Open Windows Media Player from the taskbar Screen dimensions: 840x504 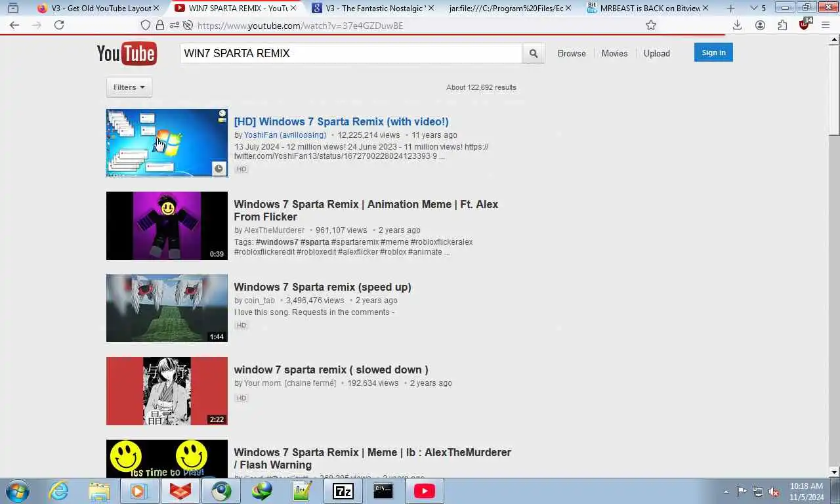pyautogui.click(x=138, y=491)
